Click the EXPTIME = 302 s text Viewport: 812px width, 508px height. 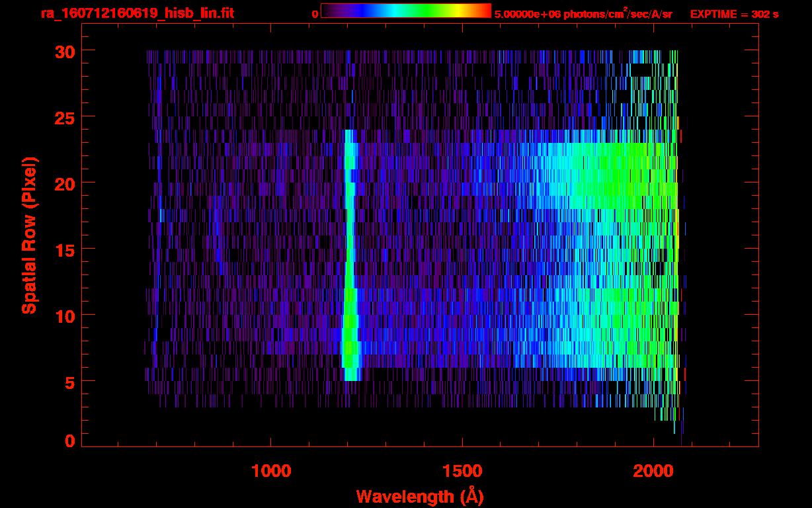point(734,14)
